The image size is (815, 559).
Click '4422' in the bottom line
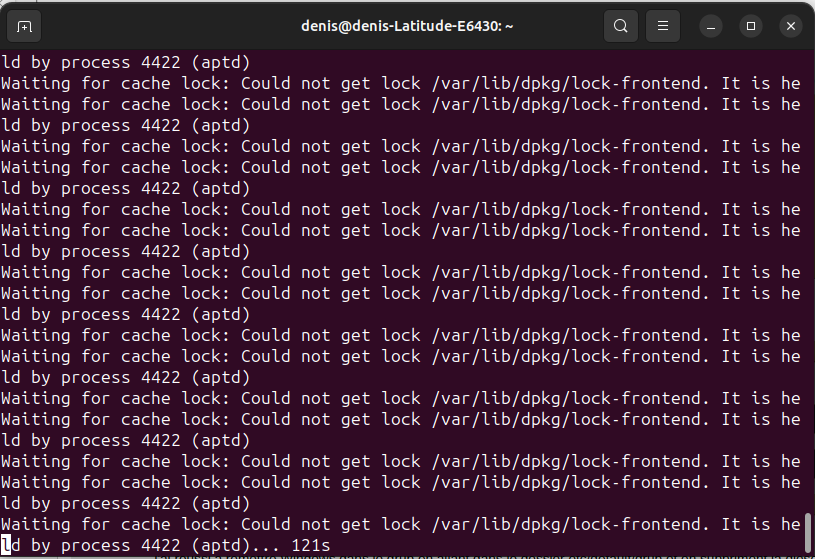click(x=161, y=545)
